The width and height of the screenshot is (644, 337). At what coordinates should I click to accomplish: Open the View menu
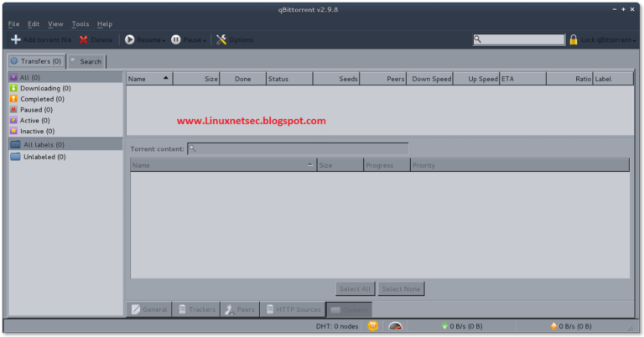point(55,23)
